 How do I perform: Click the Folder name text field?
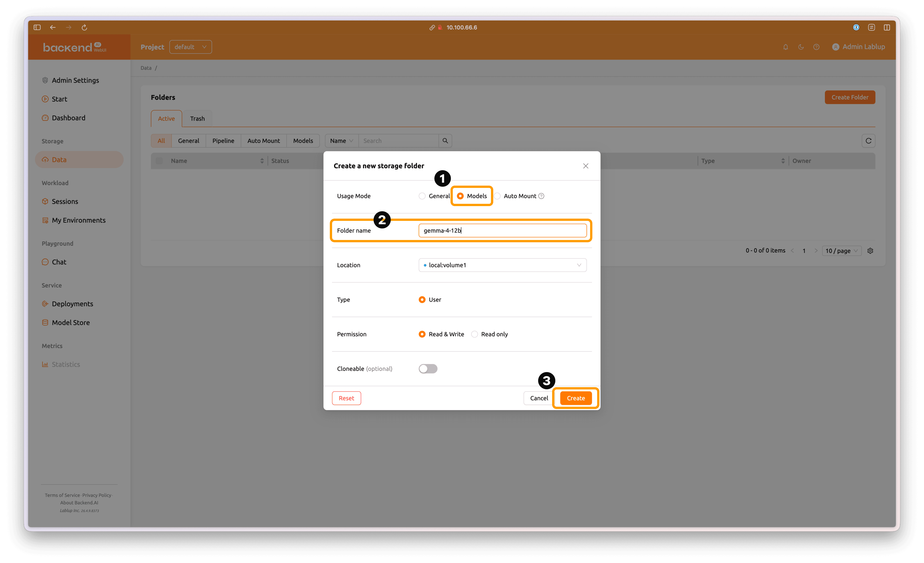[503, 230]
